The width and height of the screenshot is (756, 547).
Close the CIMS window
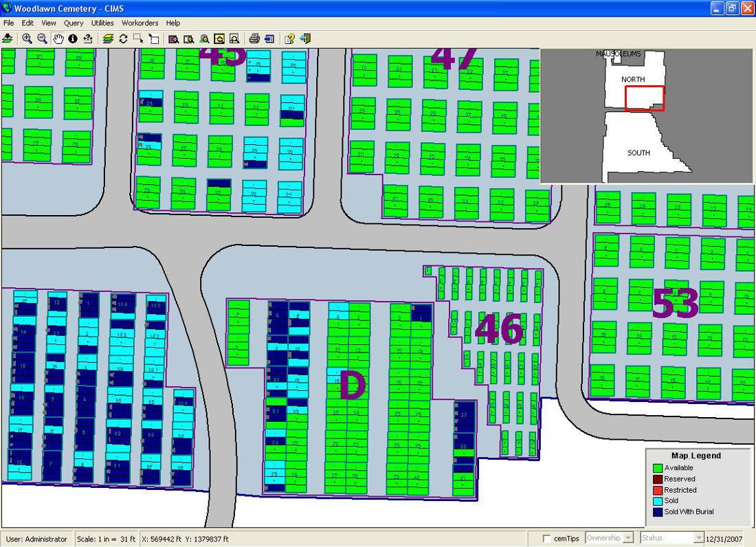pos(747,8)
